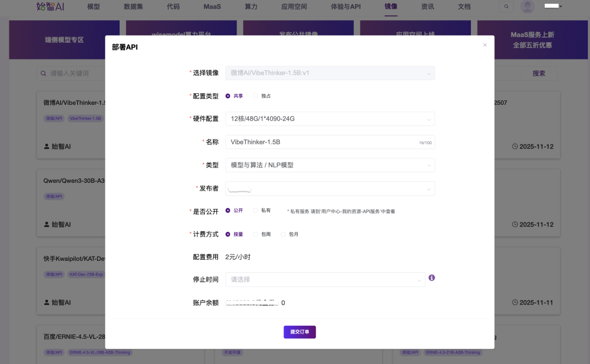Image resolution: width=590 pixels, height=364 pixels.
Task: Open the 选择镜像 dropdown
Action: (x=330, y=73)
